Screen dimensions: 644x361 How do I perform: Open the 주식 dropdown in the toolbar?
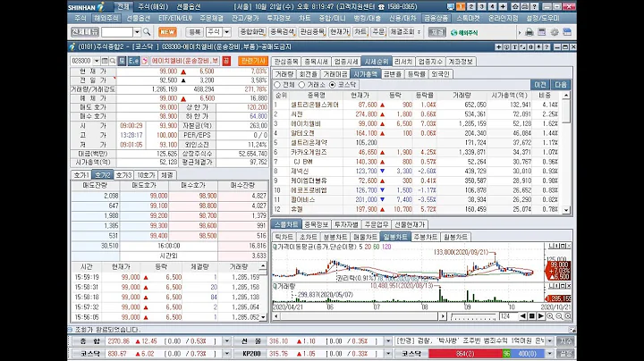226,32
